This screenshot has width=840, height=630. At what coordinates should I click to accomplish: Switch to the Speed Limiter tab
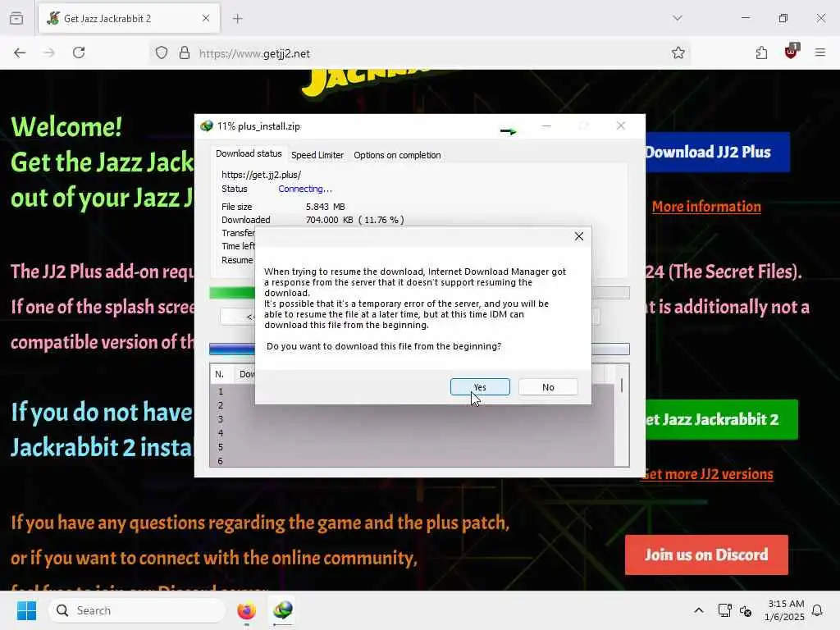(317, 155)
